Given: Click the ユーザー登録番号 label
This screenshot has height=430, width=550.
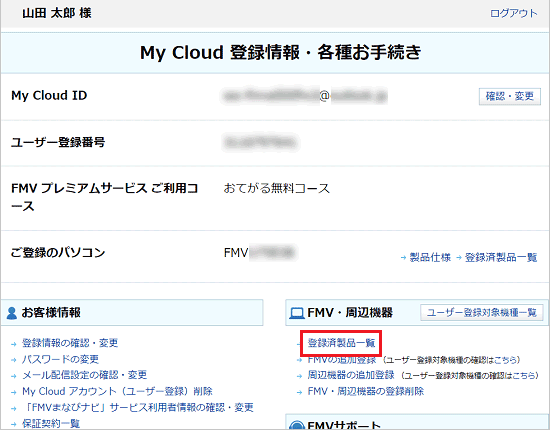Looking at the screenshot, I should (58, 142).
